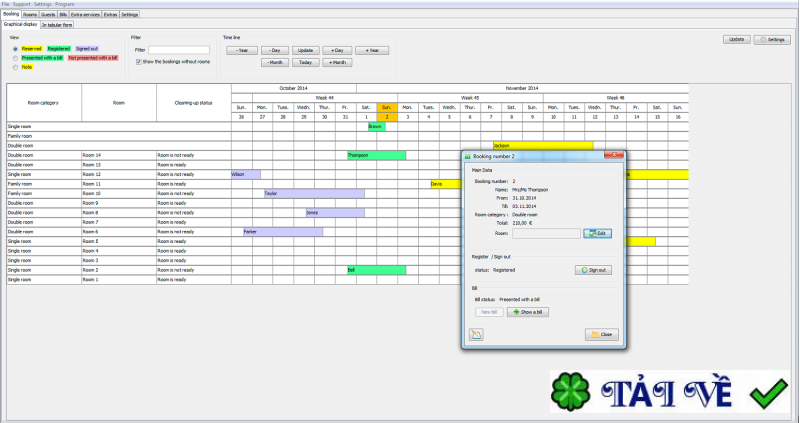Click the top-right Update button
The image size is (800, 423).
(737, 39)
